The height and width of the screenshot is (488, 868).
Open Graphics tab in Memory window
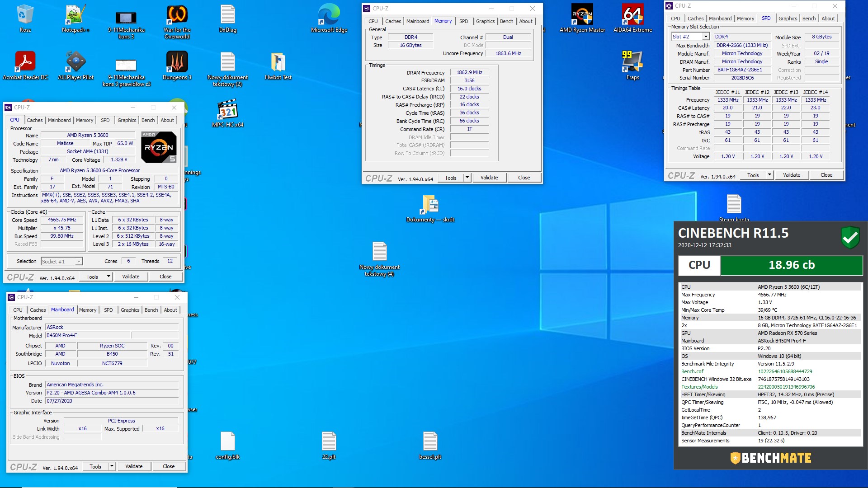[485, 21]
